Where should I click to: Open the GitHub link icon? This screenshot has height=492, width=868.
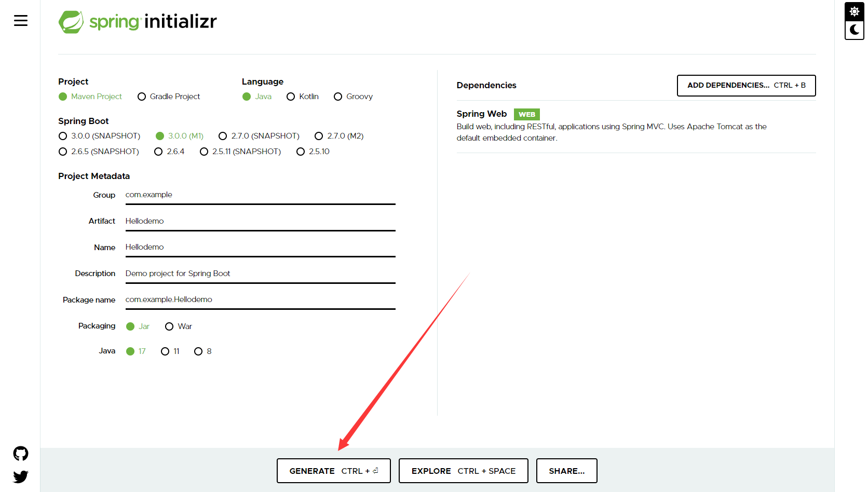pos(21,454)
